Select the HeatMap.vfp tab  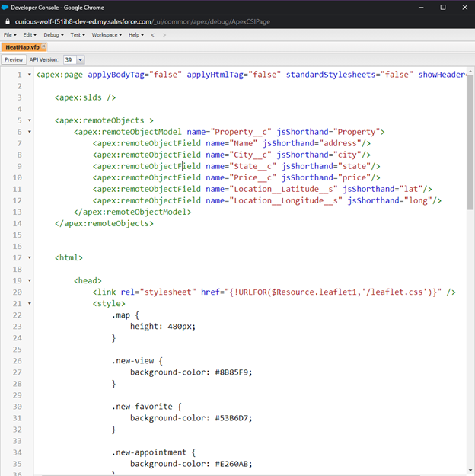click(23, 47)
